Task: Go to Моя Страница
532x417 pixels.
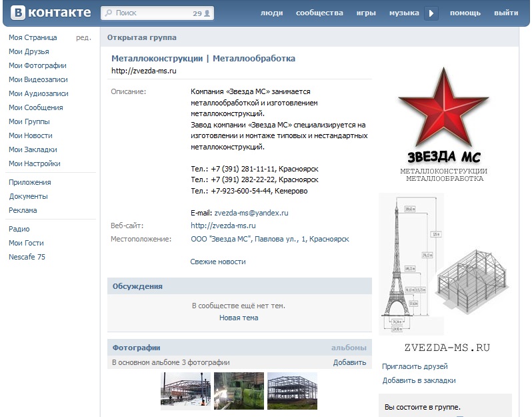Action: pos(33,37)
